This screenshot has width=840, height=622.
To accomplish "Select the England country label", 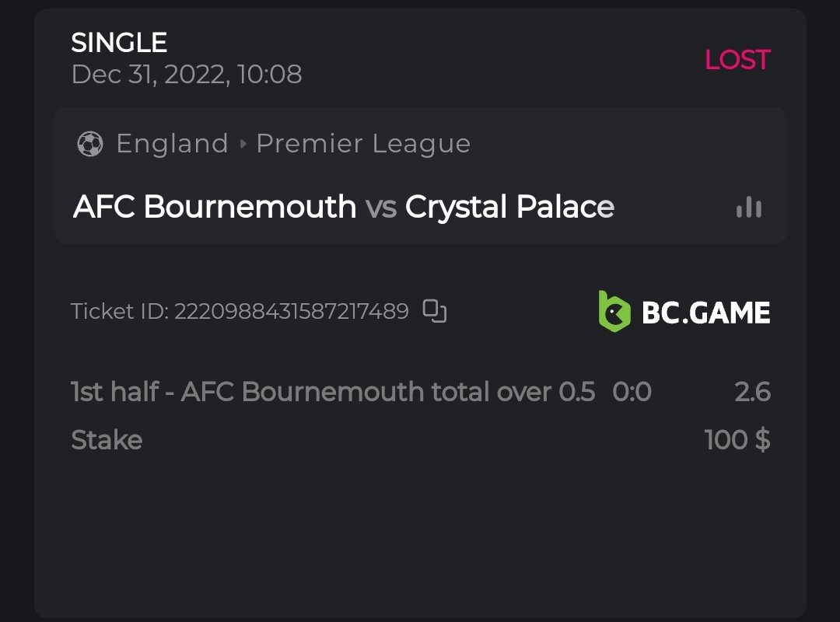I will click(172, 144).
